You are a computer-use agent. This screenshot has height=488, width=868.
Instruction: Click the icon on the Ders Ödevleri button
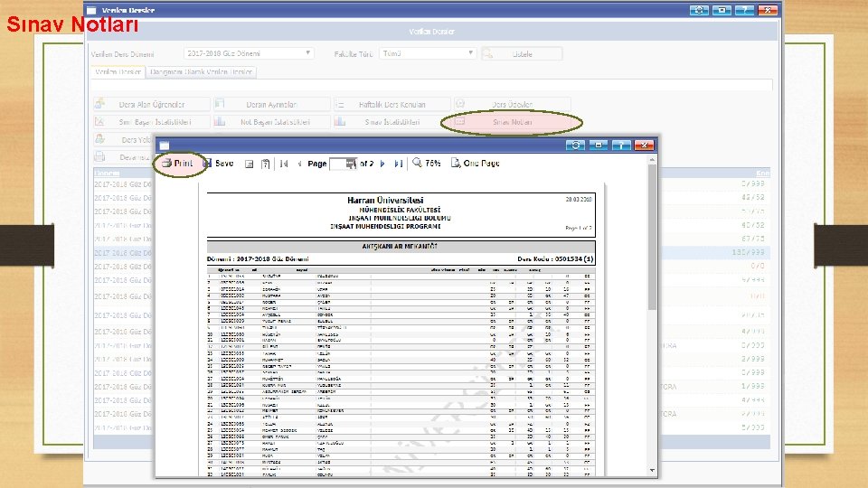[x=460, y=103]
